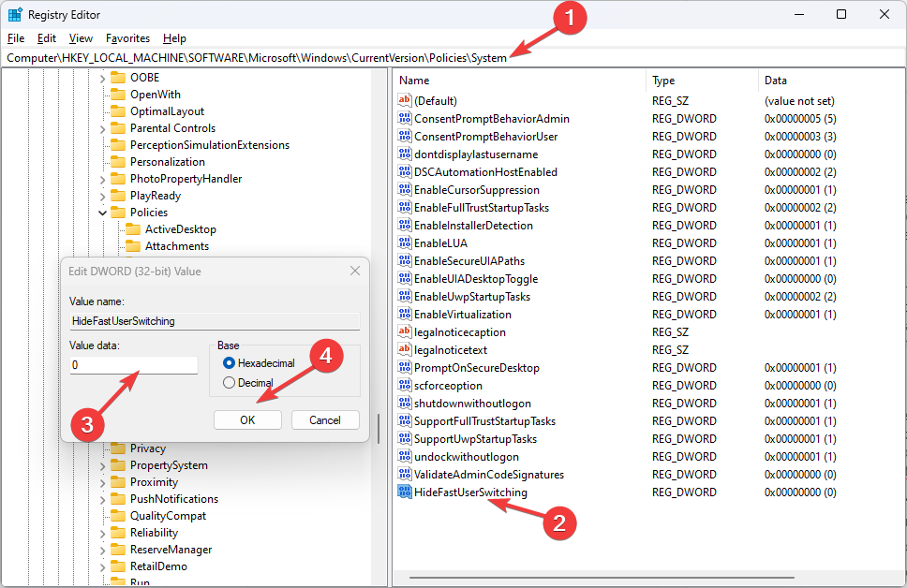The image size is (907, 588).
Task: Click the ActiveDesktop folder icon
Action: click(133, 229)
